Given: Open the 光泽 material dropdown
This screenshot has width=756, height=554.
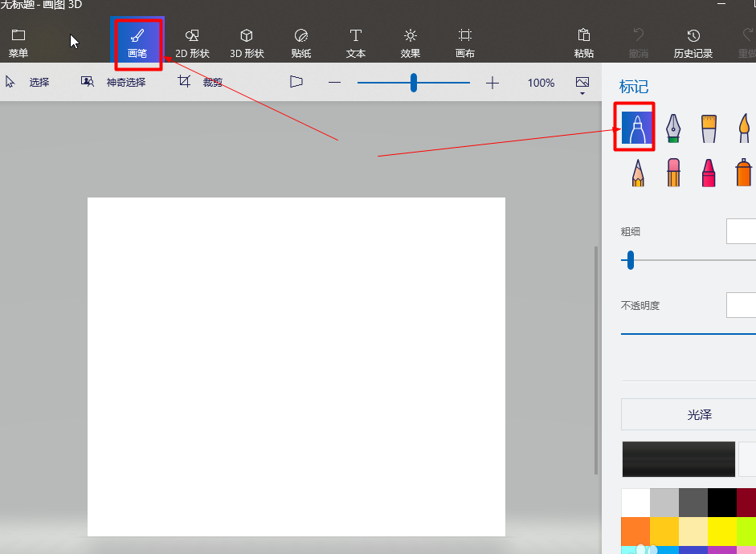Looking at the screenshot, I should point(689,414).
